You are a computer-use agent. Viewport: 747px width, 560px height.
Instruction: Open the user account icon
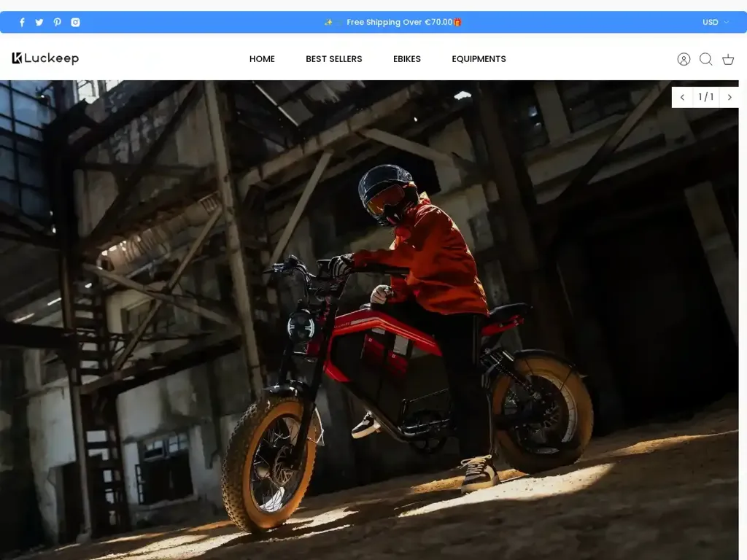tap(684, 59)
